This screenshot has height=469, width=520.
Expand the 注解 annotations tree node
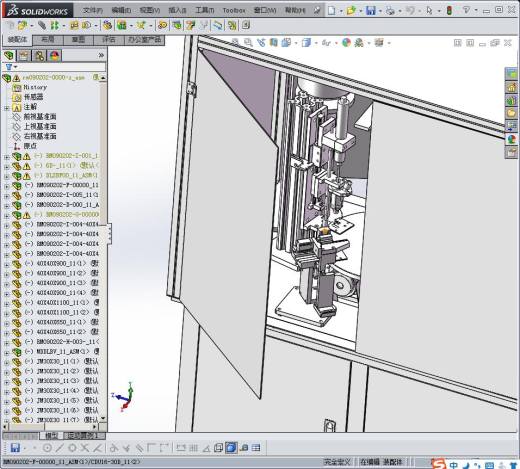[6, 108]
